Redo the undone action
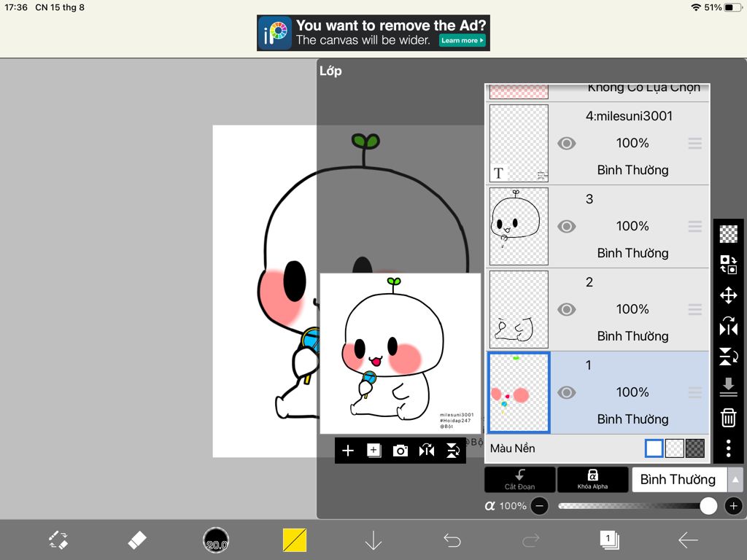The height and width of the screenshot is (560, 747). coord(530,540)
